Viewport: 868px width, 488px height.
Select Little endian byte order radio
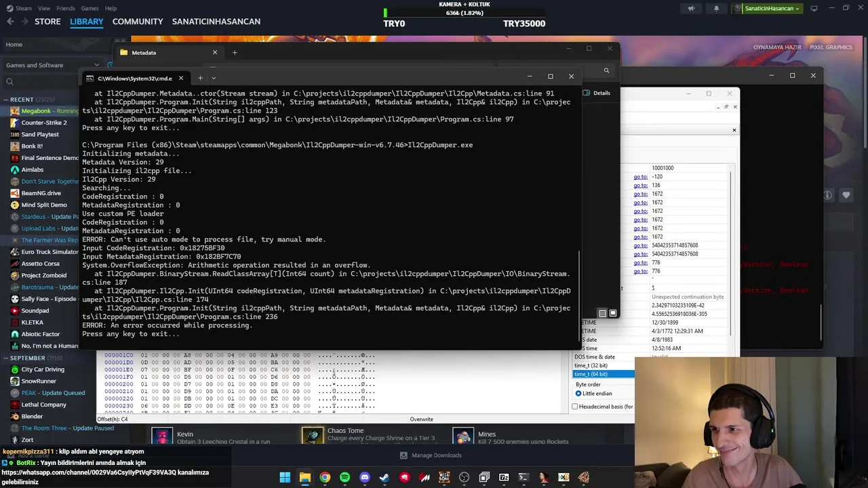pos(578,393)
